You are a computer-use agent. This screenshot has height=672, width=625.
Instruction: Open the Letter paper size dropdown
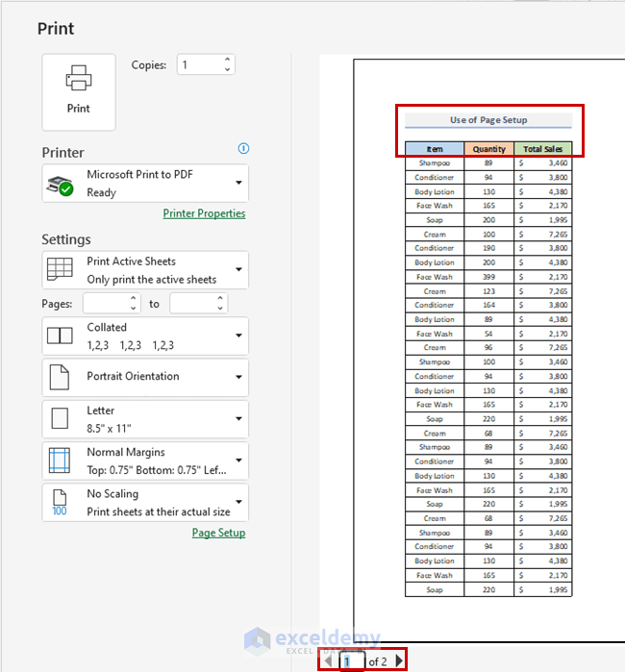coord(145,419)
